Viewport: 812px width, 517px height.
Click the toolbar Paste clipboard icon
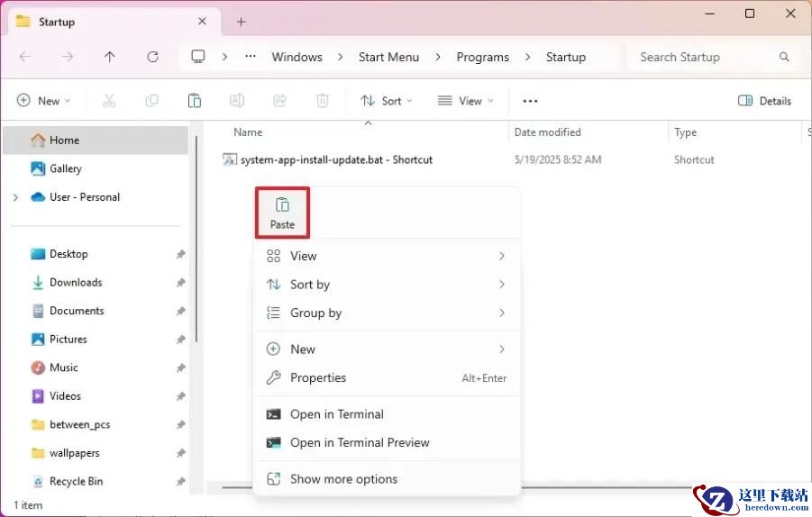click(x=195, y=100)
